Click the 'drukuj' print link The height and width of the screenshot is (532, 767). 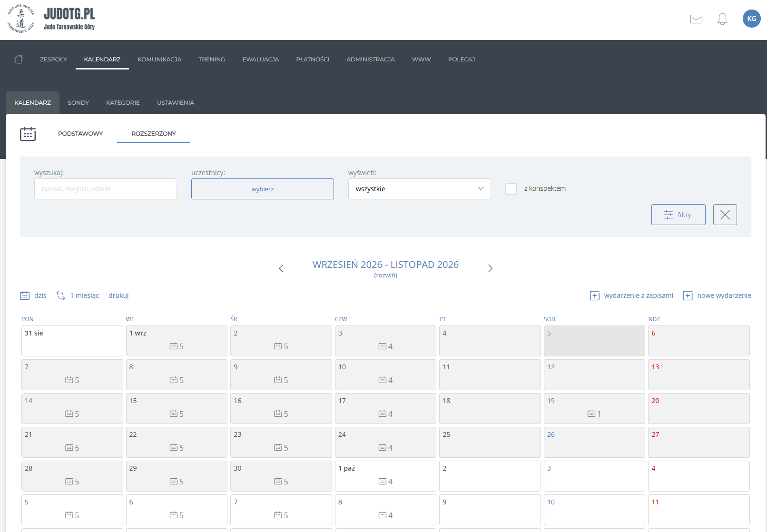pyautogui.click(x=118, y=296)
